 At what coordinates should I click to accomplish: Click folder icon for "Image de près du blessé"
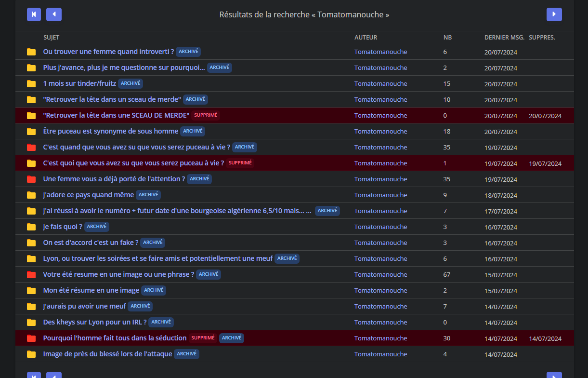point(31,354)
